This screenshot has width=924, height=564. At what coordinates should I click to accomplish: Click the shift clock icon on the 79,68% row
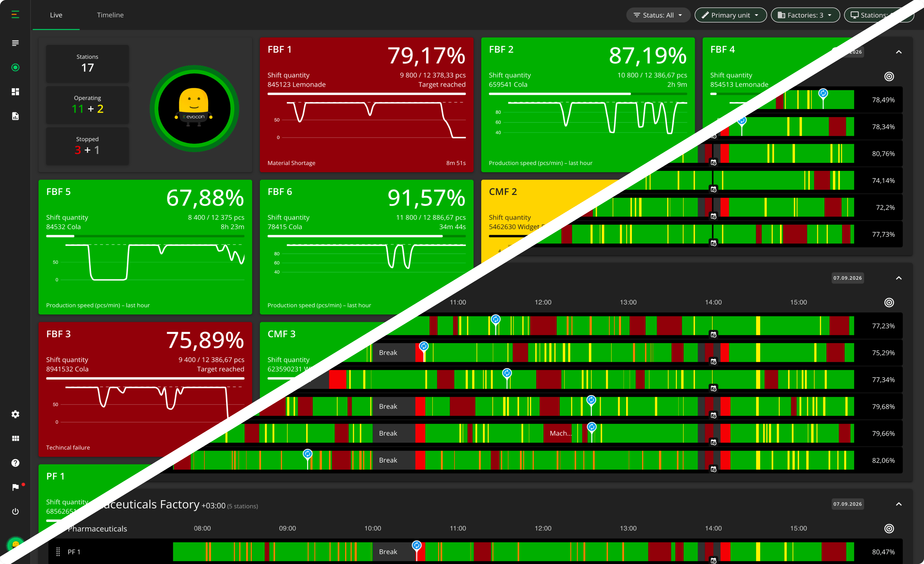[713, 416]
